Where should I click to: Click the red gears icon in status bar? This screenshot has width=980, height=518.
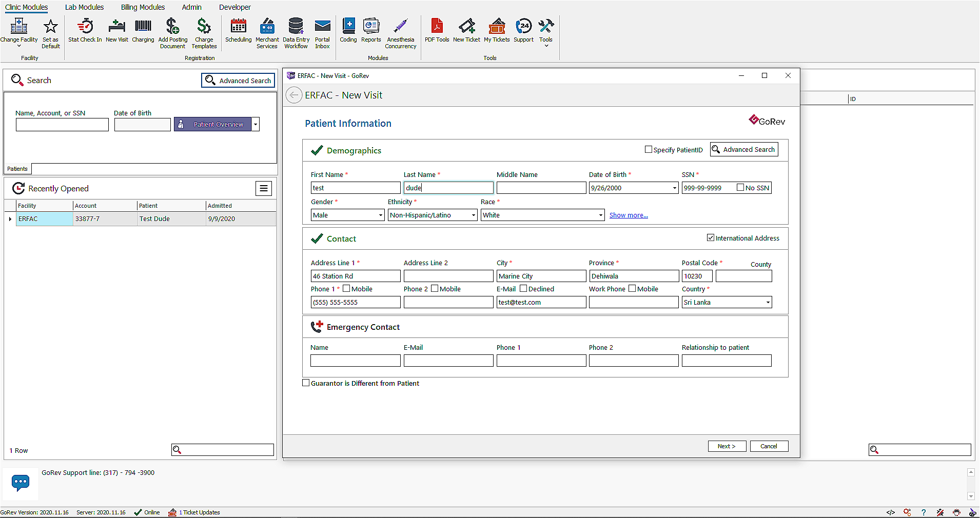907,512
